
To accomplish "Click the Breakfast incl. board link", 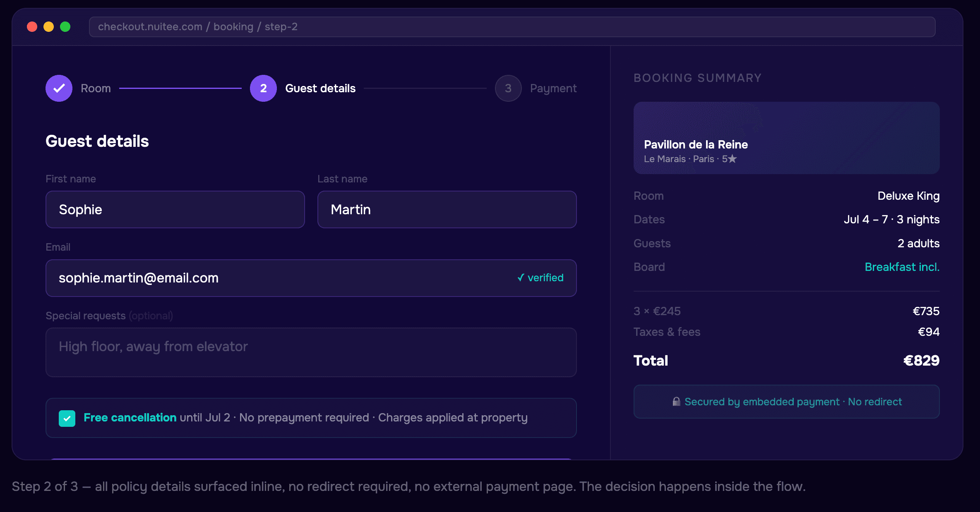I will click(902, 267).
